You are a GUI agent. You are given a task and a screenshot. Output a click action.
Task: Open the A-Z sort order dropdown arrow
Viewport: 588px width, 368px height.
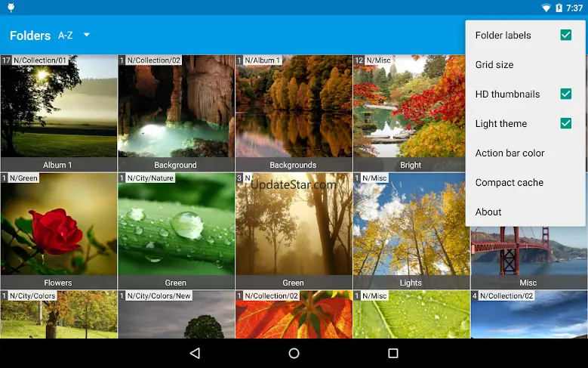pos(87,35)
